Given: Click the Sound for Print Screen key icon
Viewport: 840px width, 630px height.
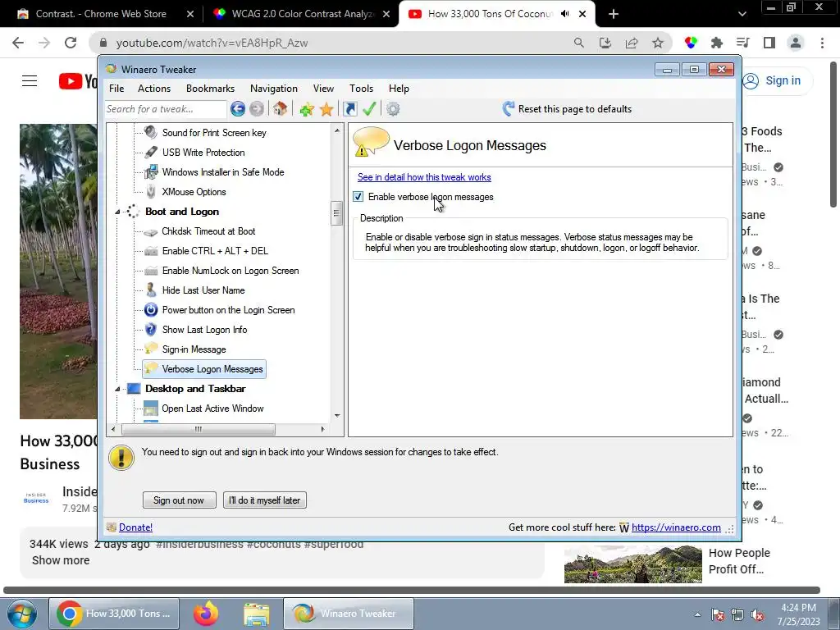Looking at the screenshot, I should (151, 132).
